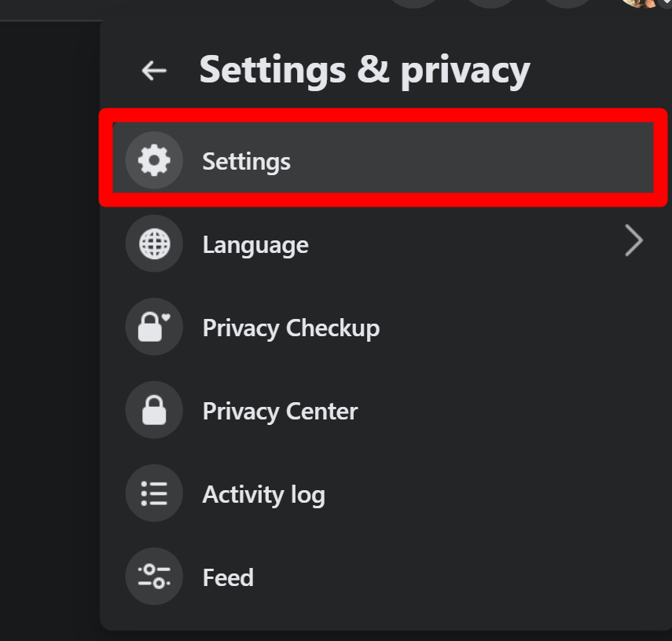Click the Settings gear icon

(154, 160)
